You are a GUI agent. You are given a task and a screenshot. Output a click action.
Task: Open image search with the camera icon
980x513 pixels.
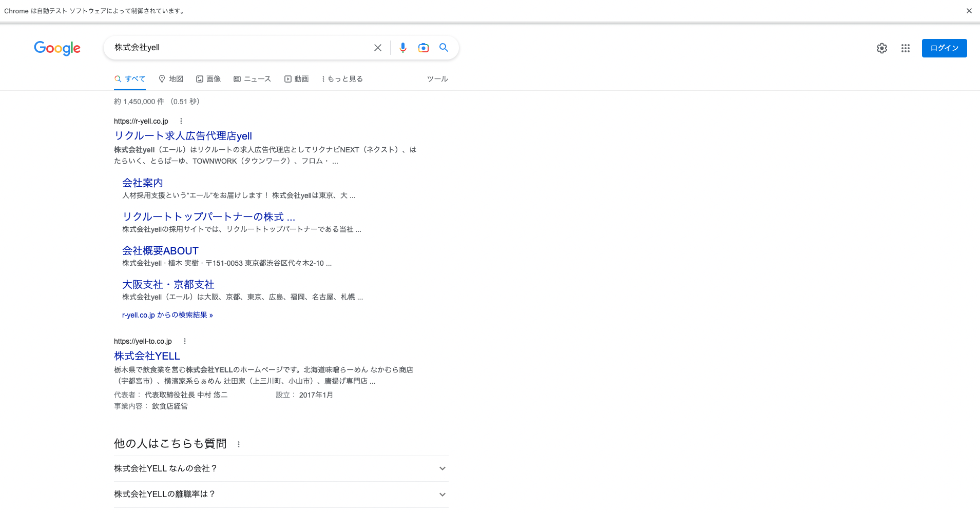tap(424, 48)
